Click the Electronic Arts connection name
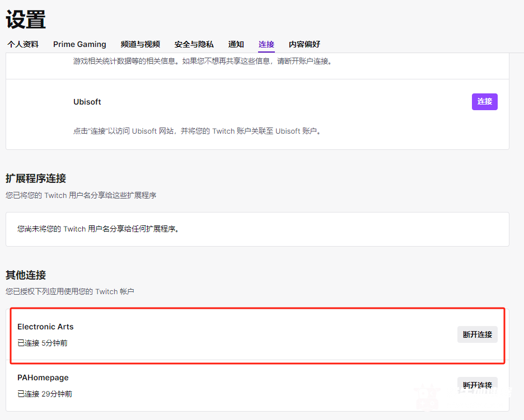Screen dimensions: 524x420 click(45, 327)
